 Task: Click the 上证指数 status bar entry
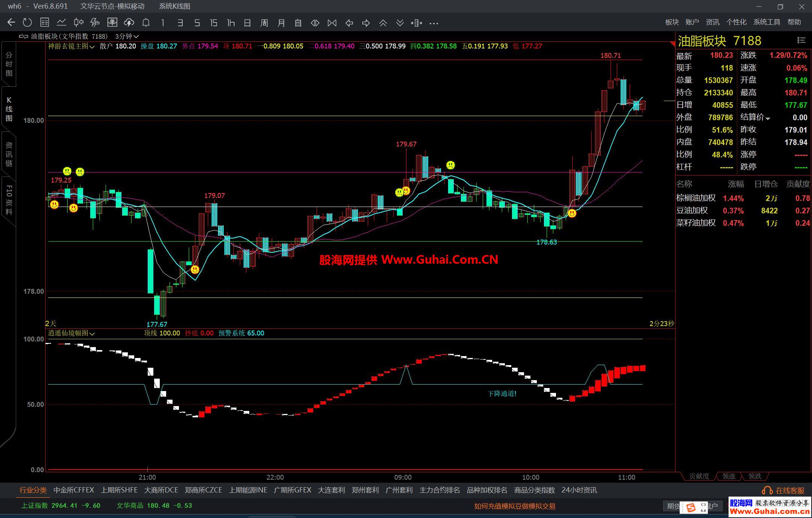click(x=61, y=506)
